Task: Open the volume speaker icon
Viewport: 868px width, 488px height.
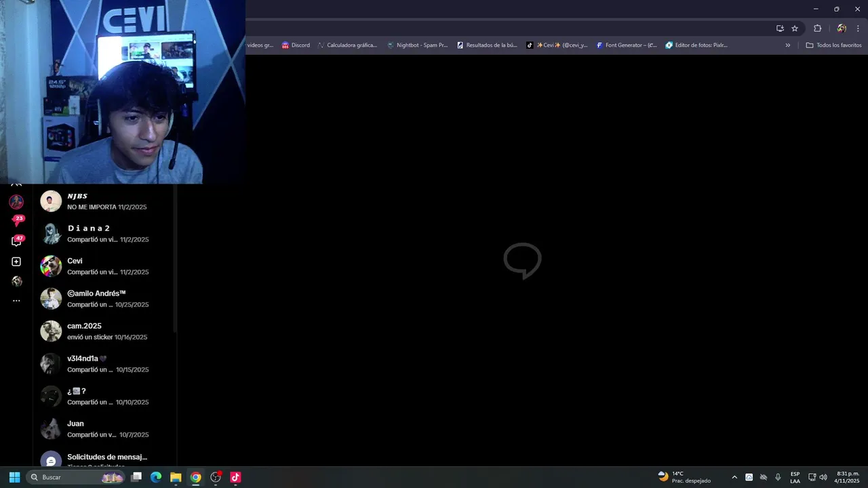Action: (823, 477)
